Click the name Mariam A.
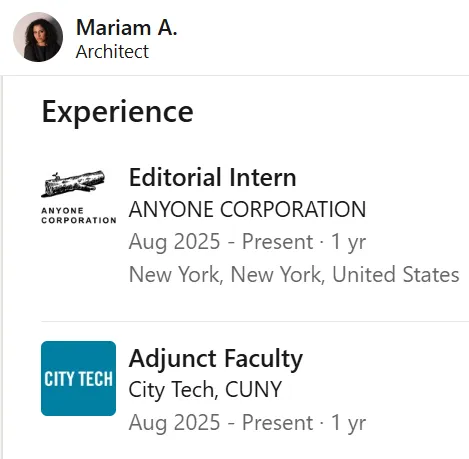The width and height of the screenshot is (469, 459). [127, 27]
